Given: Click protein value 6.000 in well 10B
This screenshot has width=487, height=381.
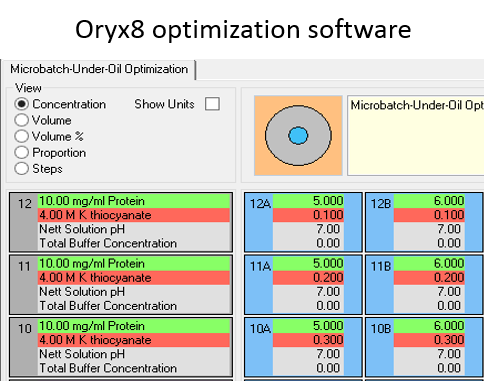Looking at the screenshot, I should [x=429, y=326].
